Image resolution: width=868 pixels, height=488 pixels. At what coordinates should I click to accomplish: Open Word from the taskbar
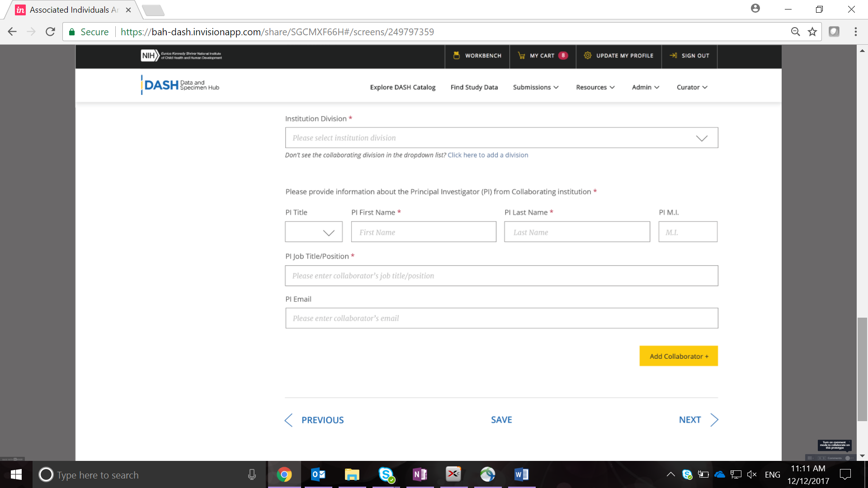pyautogui.click(x=521, y=474)
